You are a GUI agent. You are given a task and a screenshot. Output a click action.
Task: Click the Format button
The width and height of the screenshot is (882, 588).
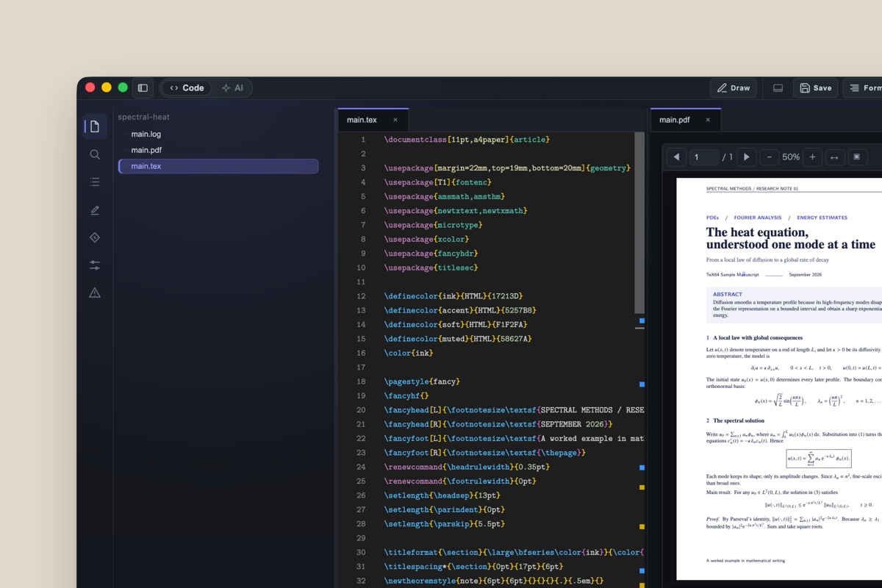(x=864, y=88)
